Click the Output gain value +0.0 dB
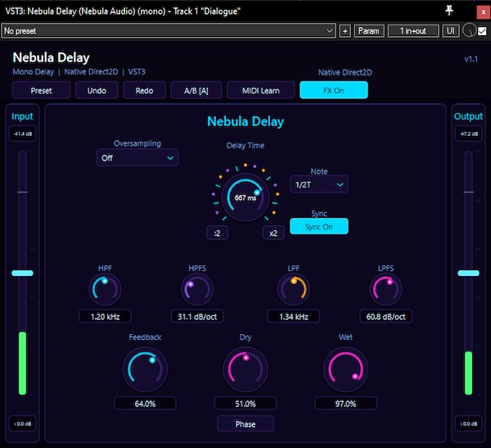Image resolution: width=491 pixels, height=448 pixels. coord(468,424)
